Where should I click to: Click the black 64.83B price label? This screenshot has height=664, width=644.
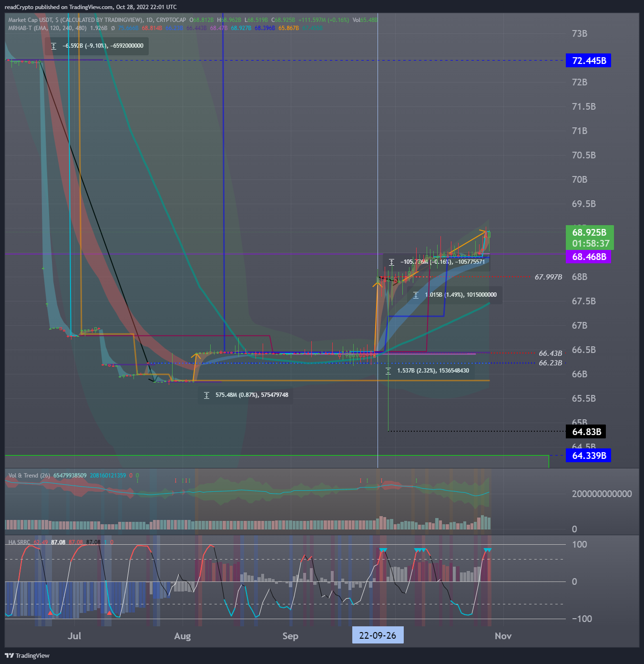(586, 432)
